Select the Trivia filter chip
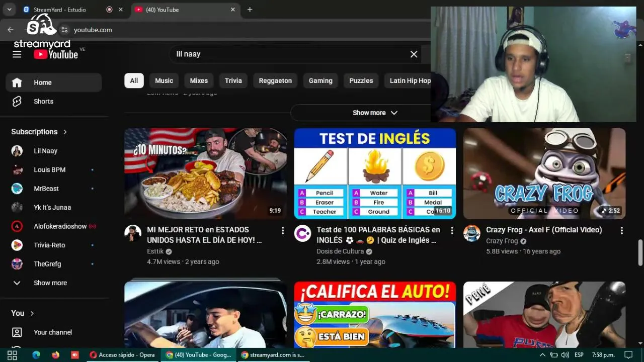The image size is (644, 362). coord(233,80)
